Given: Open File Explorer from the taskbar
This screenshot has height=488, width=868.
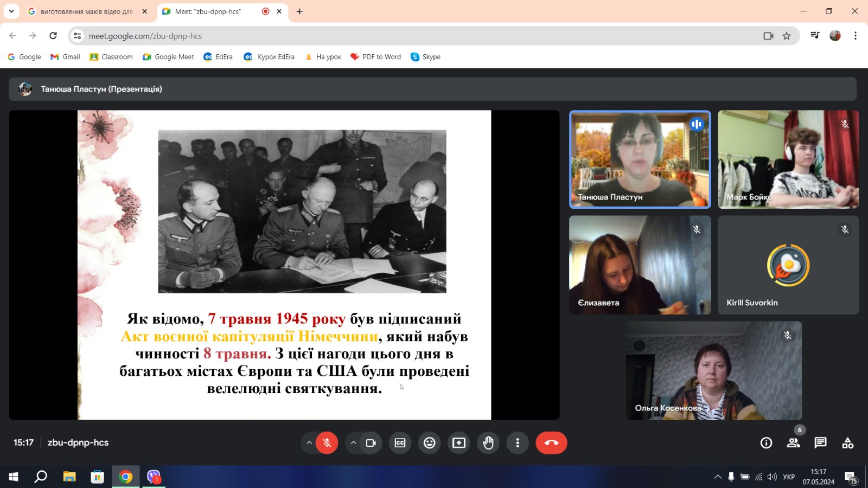Looking at the screenshot, I should pyautogui.click(x=69, y=477).
